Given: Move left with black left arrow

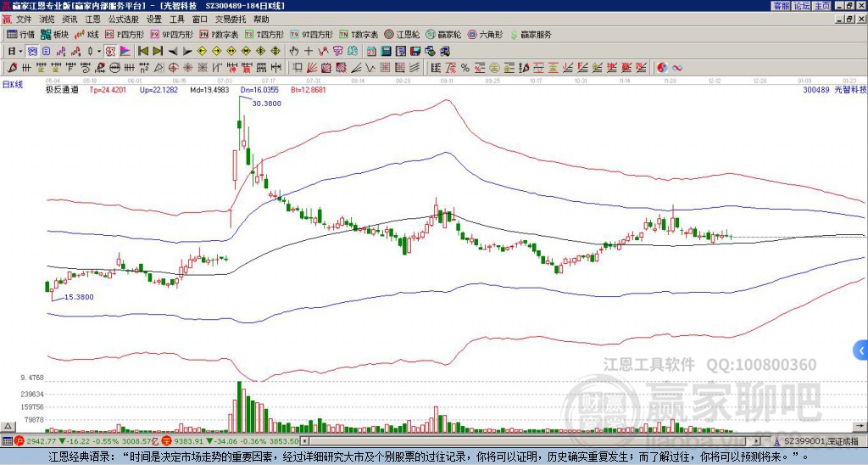Looking at the screenshot, I should point(173,52).
